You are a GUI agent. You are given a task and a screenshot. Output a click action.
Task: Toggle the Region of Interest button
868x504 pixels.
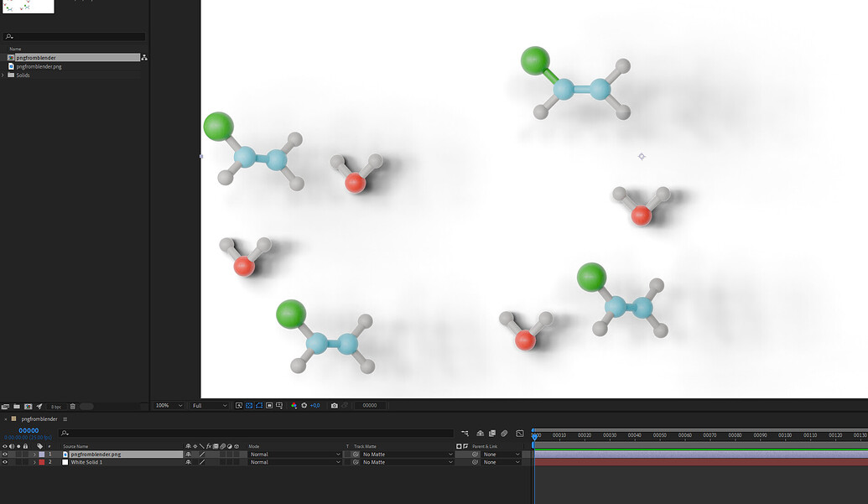(x=269, y=406)
